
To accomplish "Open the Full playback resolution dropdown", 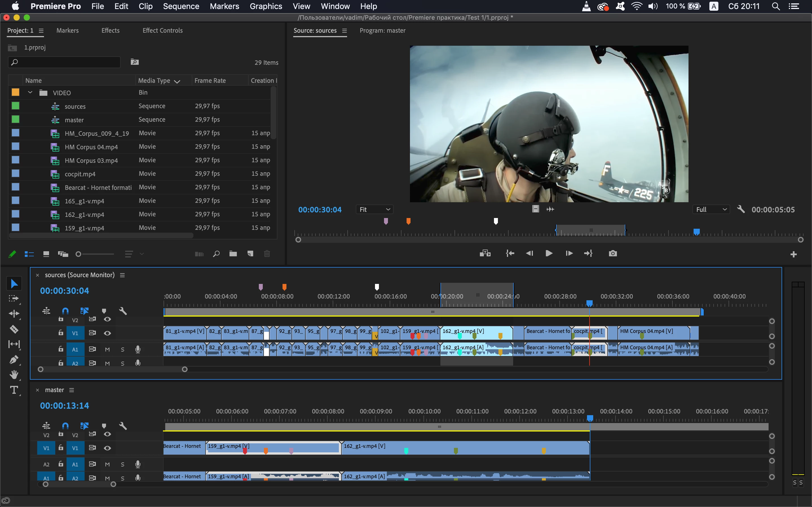I will click(x=711, y=210).
